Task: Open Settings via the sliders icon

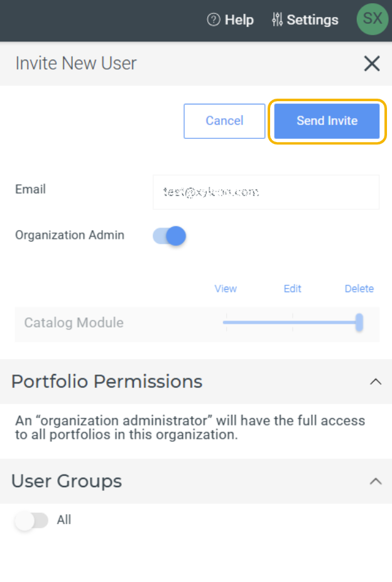Action: [277, 19]
